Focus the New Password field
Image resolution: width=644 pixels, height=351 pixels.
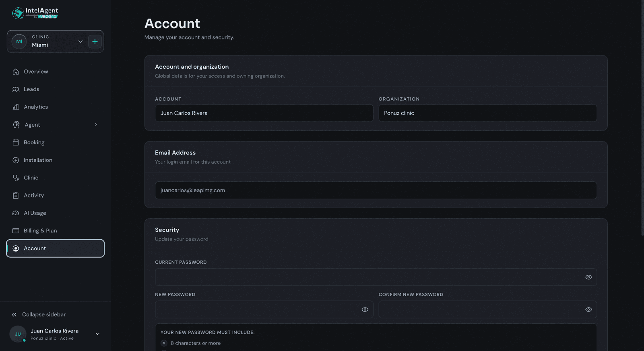click(264, 310)
